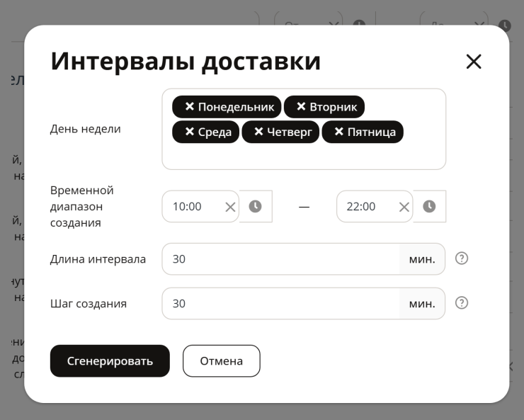Select the Четверг tag label
524x420 pixels.
tap(290, 132)
